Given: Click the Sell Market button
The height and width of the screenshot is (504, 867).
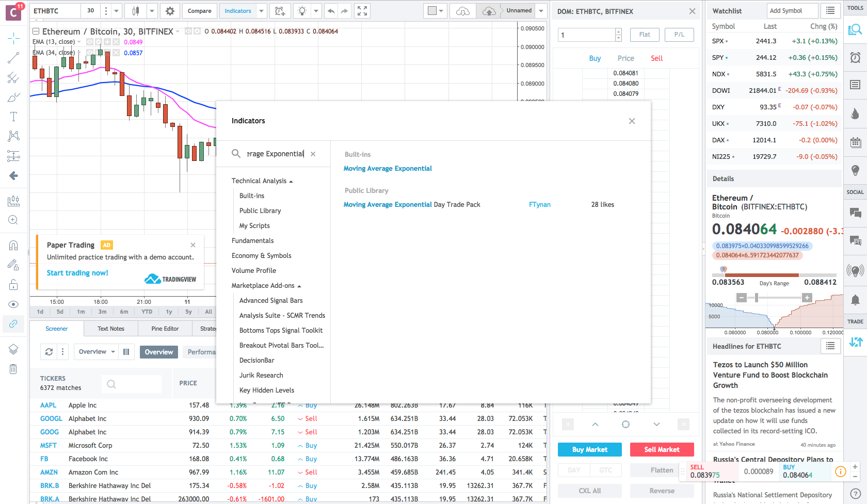Looking at the screenshot, I should point(662,450).
